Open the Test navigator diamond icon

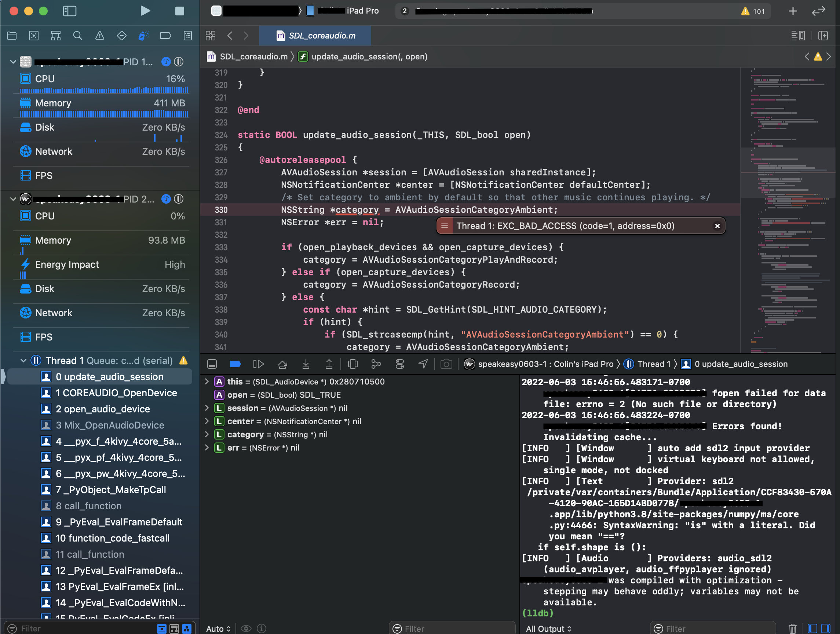coord(121,36)
